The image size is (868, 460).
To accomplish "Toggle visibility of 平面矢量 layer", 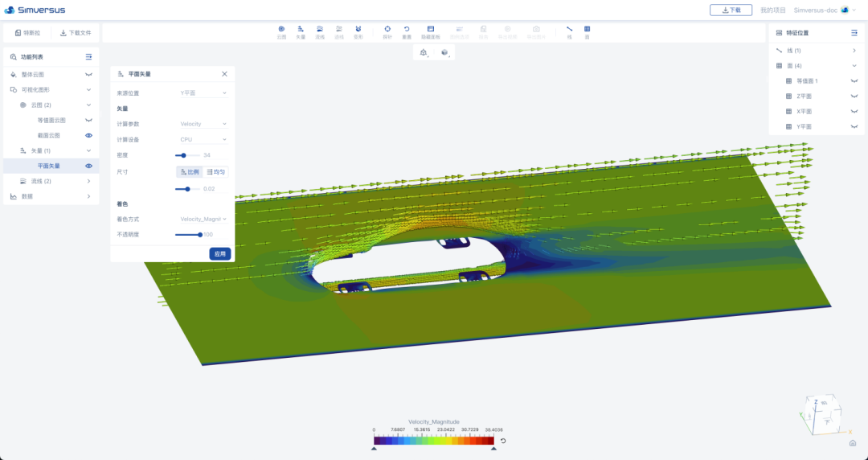I will 89,166.
